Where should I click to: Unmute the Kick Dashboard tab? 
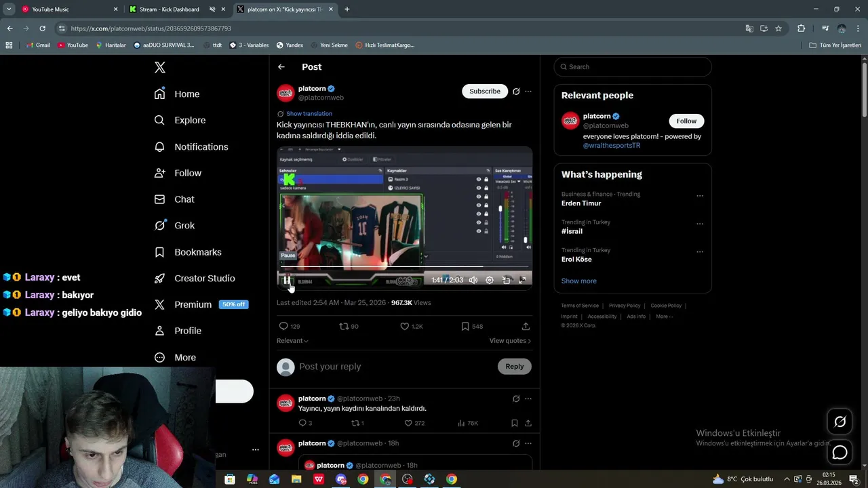tap(212, 9)
